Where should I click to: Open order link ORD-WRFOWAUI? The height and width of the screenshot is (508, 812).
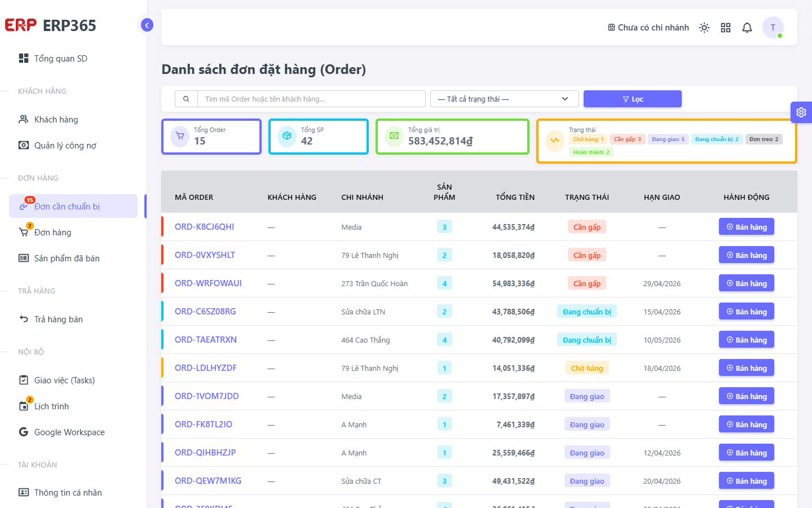click(x=208, y=283)
